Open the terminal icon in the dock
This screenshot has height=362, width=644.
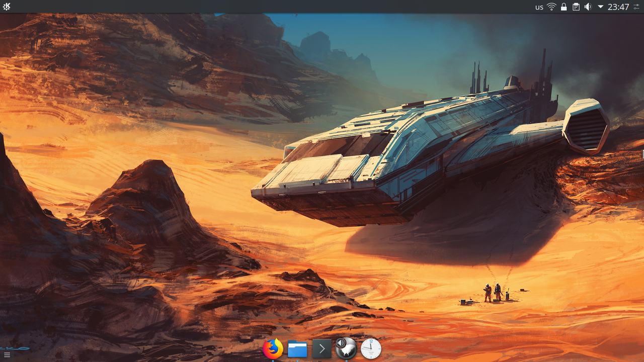click(322, 349)
